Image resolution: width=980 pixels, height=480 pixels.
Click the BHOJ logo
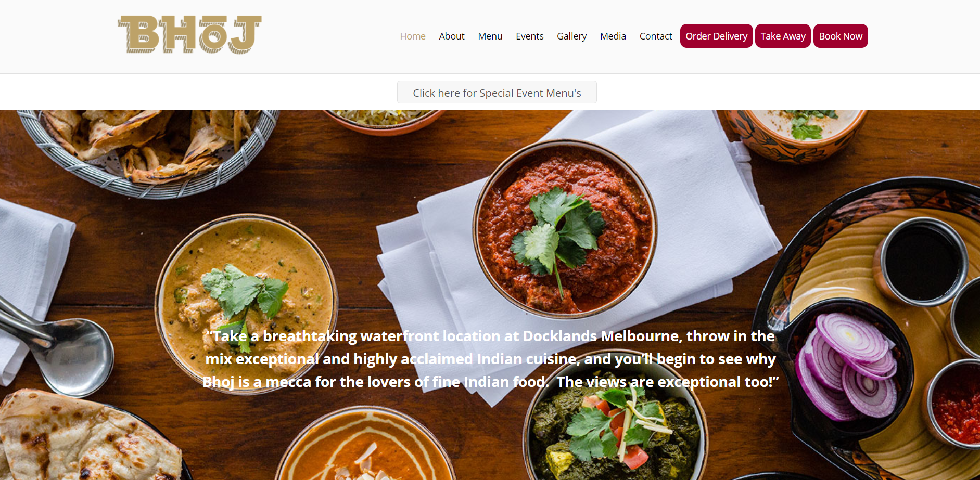tap(189, 34)
